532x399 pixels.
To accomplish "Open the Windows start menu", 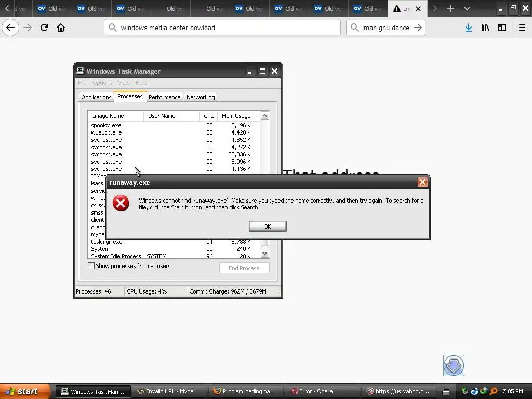I will click(x=25, y=391).
